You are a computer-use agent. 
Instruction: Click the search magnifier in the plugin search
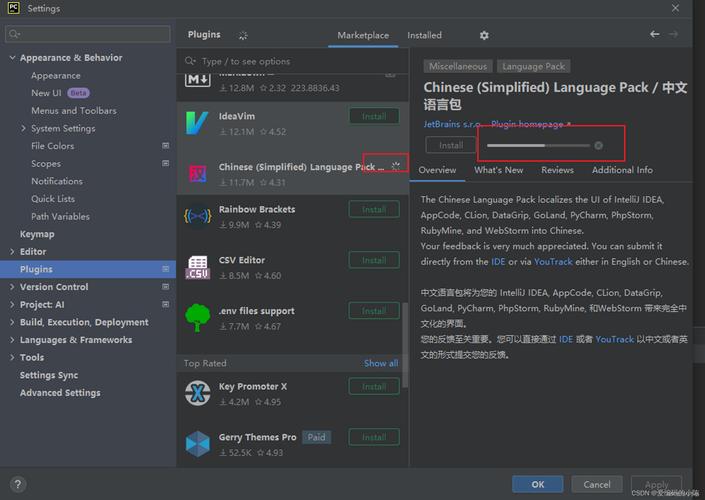point(190,61)
